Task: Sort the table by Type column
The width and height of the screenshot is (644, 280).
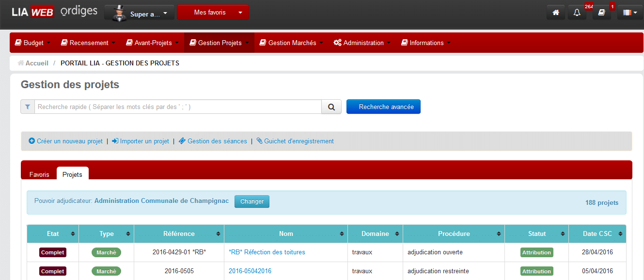Action: (107, 233)
